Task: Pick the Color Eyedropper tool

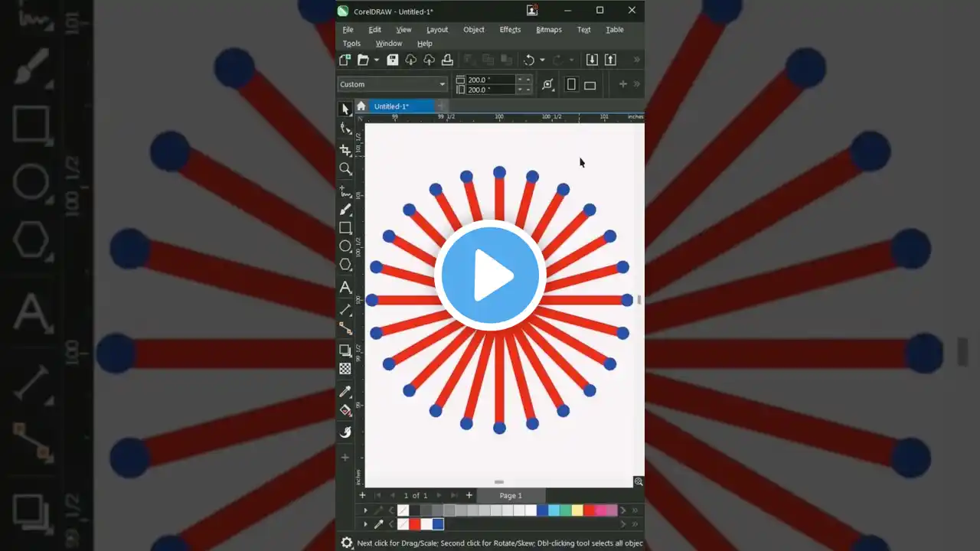Action: pyautogui.click(x=345, y=391)
